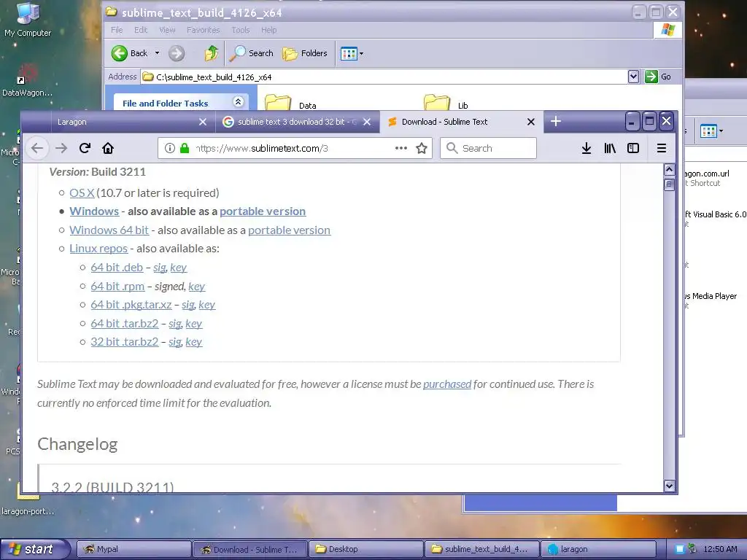Switch to Mypal taskbar item
The width and height of the screenshot is (747, 560).
[x=134, y=549]
